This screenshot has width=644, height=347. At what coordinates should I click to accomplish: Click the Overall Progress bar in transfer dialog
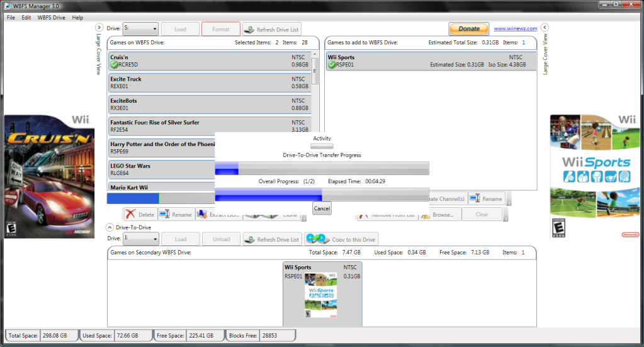click(322, 195)
